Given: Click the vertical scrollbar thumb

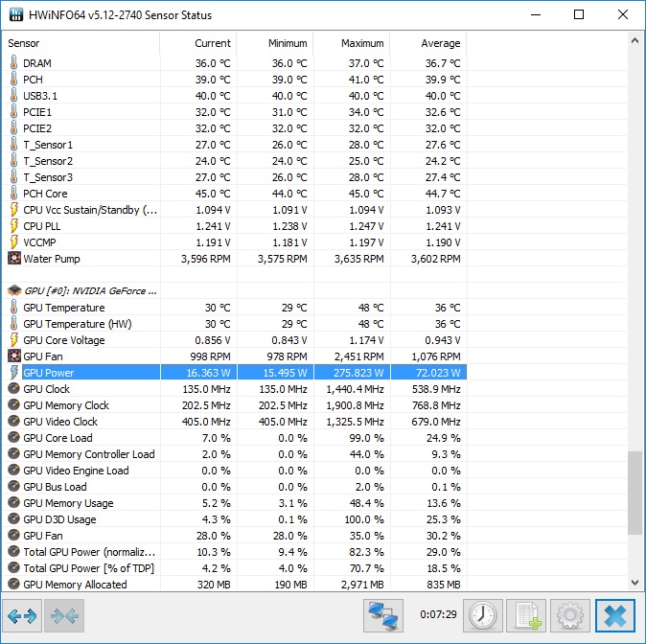Looking at the screenshot, I should click(634, 493).
